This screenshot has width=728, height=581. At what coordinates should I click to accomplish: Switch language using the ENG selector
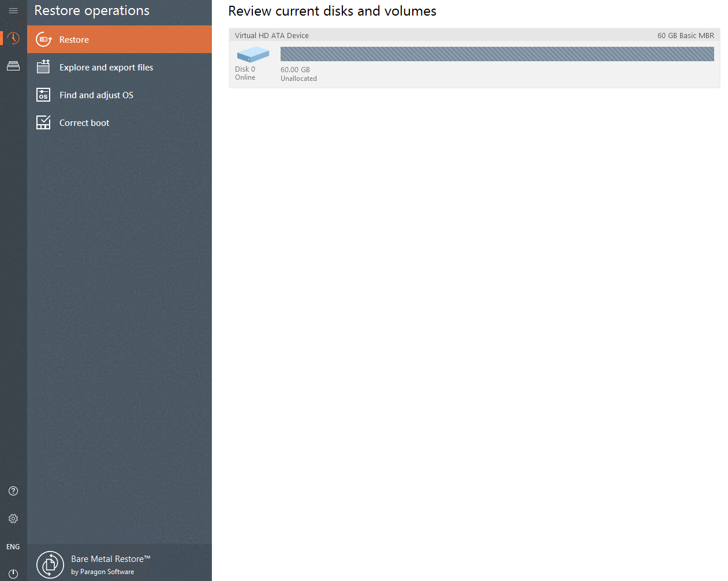pos(13,546)
